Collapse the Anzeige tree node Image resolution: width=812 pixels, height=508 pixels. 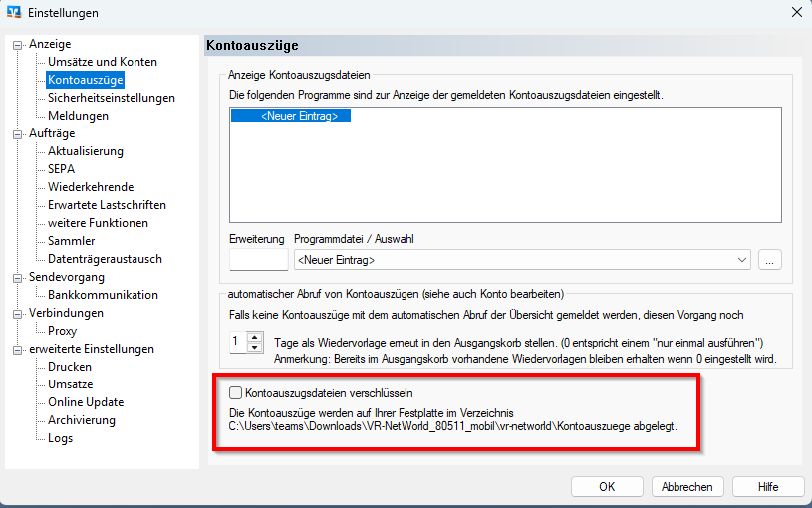tap(18, 45)
